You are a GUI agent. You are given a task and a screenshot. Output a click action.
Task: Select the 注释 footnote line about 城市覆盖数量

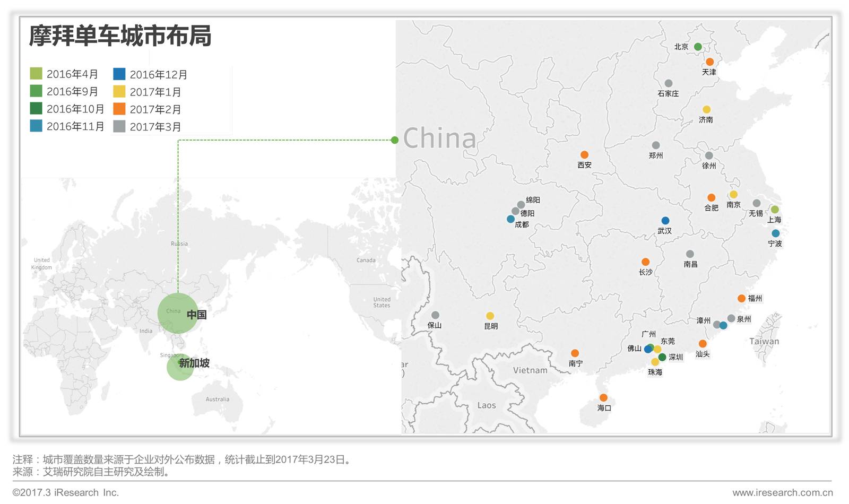(182, 459)
